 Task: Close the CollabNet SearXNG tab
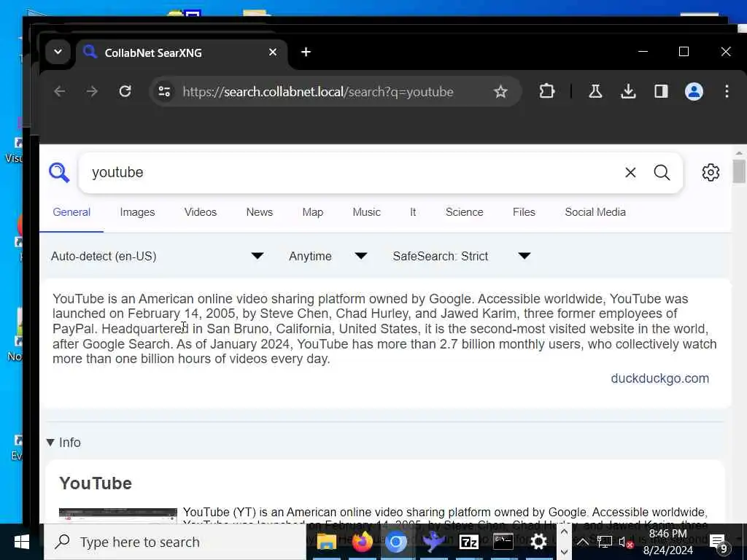[x=273, y=52]
